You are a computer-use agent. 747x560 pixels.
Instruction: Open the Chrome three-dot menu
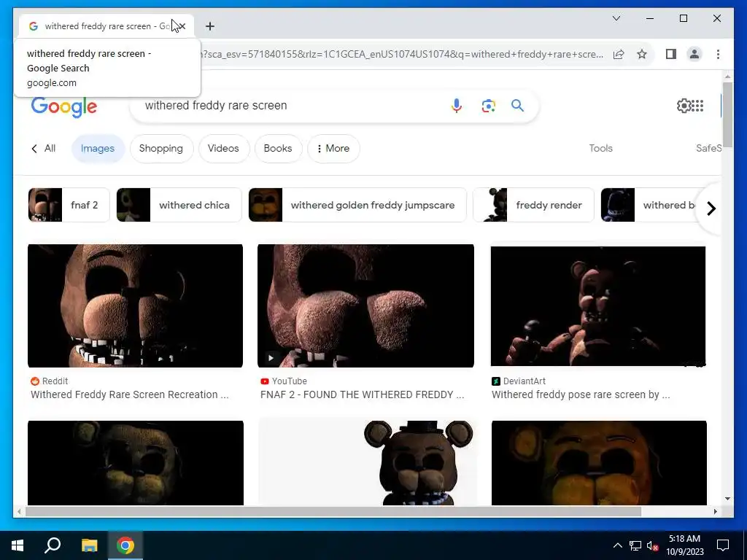[718, 54]
